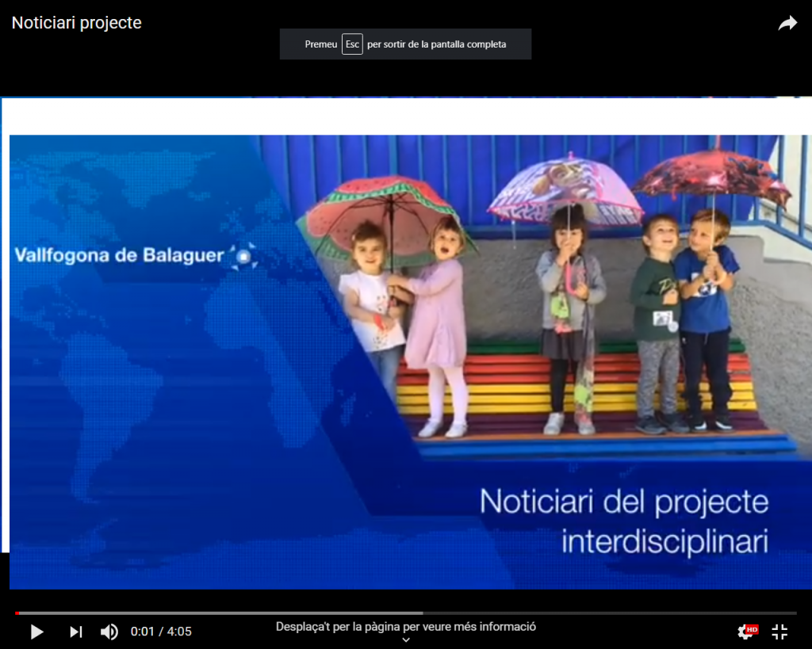Click the HD quality badge
Image resolution: width=812 pixels, height=649 pixels.
[x=753, y=629]
